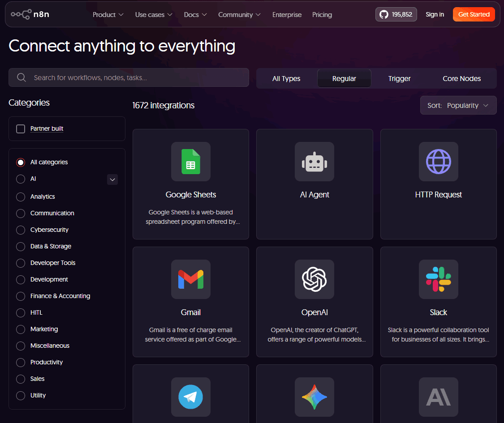Open the HTTP Request globe icon
Viewport: 504px width, 423px height.
coord(439,162)
